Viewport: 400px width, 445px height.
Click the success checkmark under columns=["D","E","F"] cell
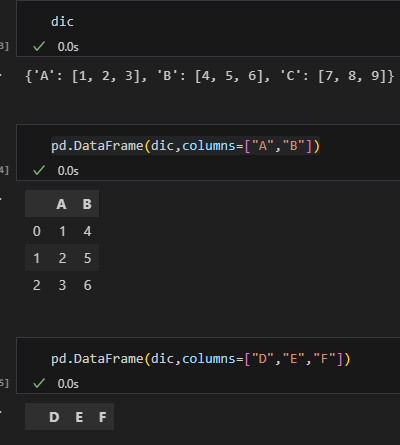pyautogui.click(x=39, y=383)
